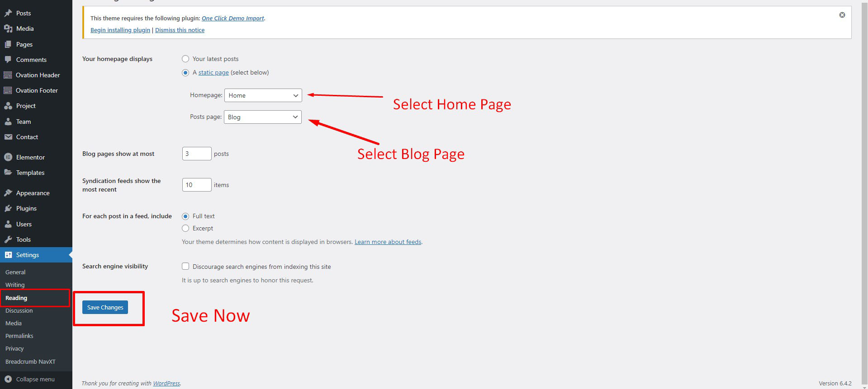The width and height of the screenshot is (868, 389).
Task: Open the 'static page' help link
Action: tap(213, 72)
